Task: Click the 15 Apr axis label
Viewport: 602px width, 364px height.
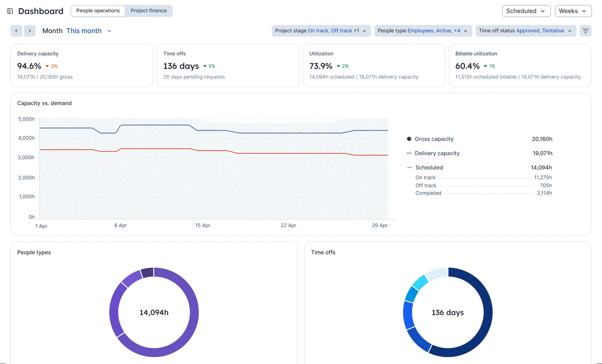Action: coord(203,225)
